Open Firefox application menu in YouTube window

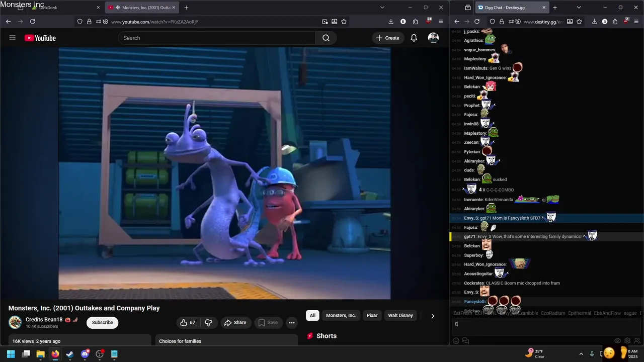pos(441,22)
